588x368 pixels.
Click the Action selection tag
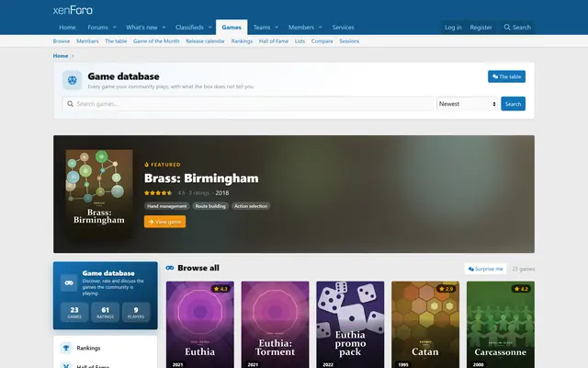pos(251,206)
